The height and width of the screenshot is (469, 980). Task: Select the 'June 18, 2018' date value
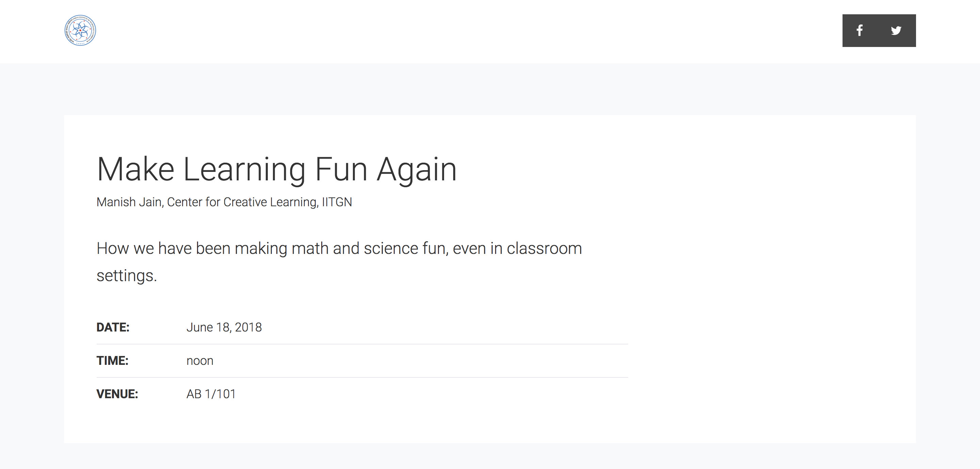click(x=224, y=327)
